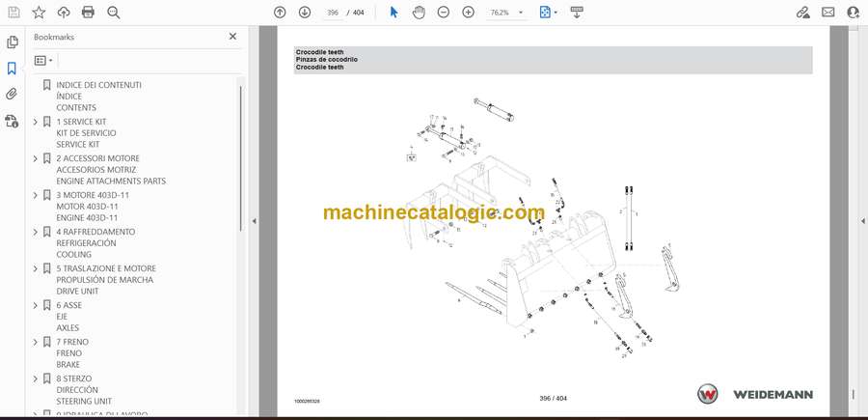
Task: Open the attachments paperclip panel
Action: [x=12, y=95]
